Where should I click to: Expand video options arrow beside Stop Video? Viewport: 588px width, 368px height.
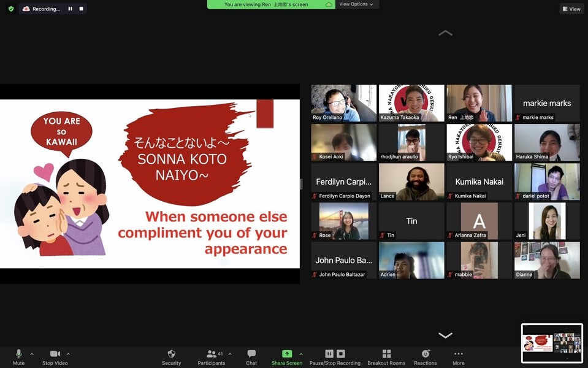(68, 354)
